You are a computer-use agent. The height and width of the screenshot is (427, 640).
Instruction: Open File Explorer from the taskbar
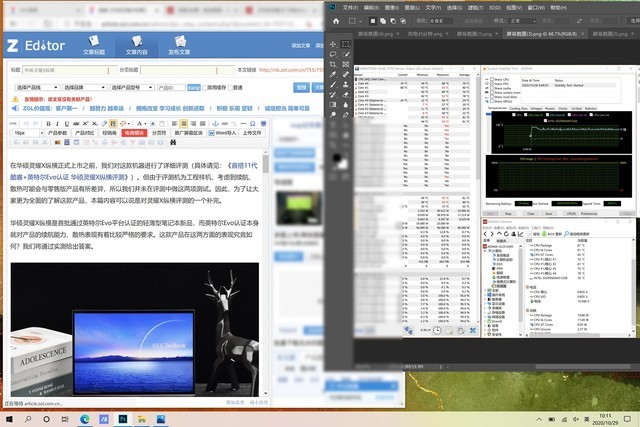142,419
